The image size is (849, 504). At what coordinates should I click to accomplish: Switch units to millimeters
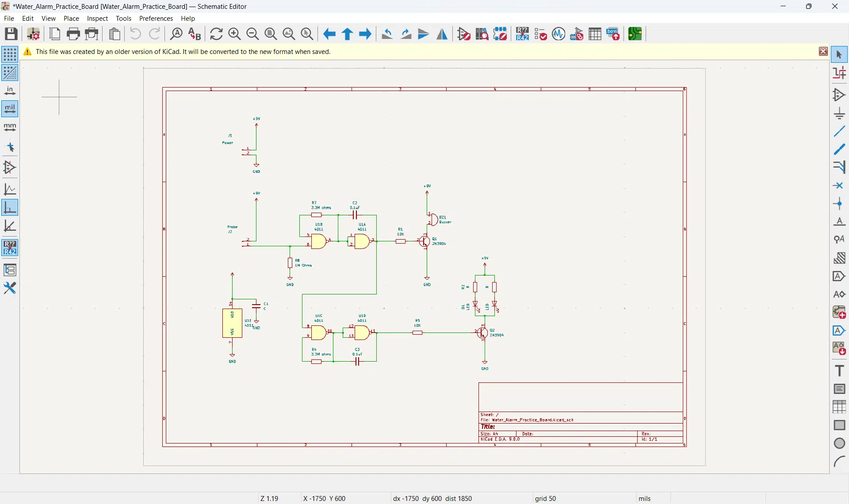coord(10,127)
